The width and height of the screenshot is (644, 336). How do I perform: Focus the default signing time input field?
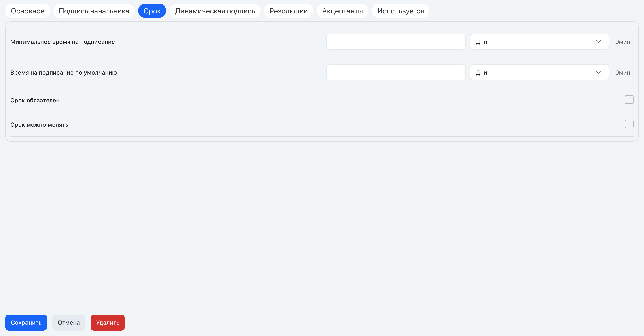[x=396, y=72]
